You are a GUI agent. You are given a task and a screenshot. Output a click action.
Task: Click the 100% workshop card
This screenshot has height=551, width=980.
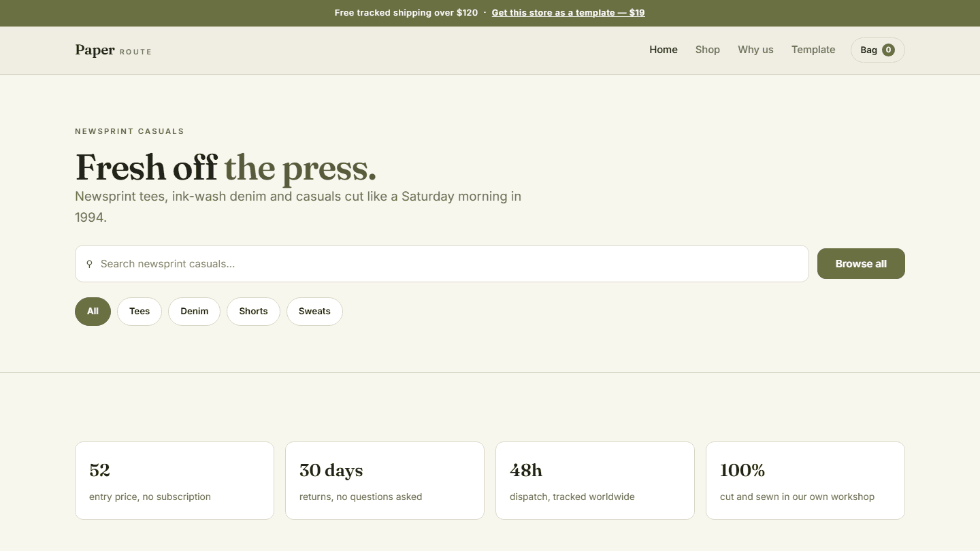[805, 480]
